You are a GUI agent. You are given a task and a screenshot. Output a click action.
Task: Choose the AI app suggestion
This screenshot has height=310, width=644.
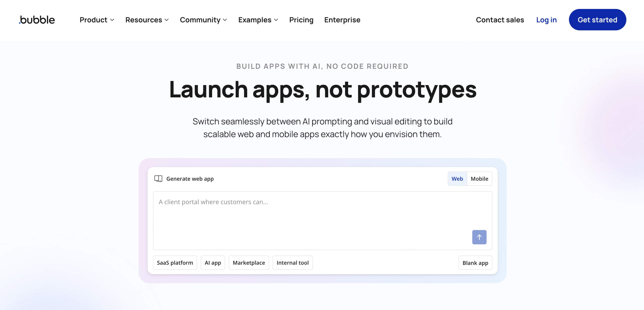point(213,262)
